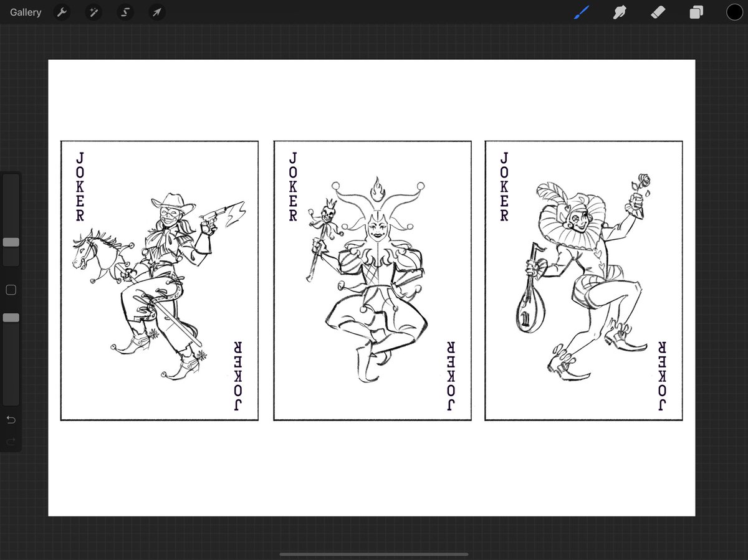Open the Layers panel
The height and width of the screenshot is (560, 748).
pos(696,12)
